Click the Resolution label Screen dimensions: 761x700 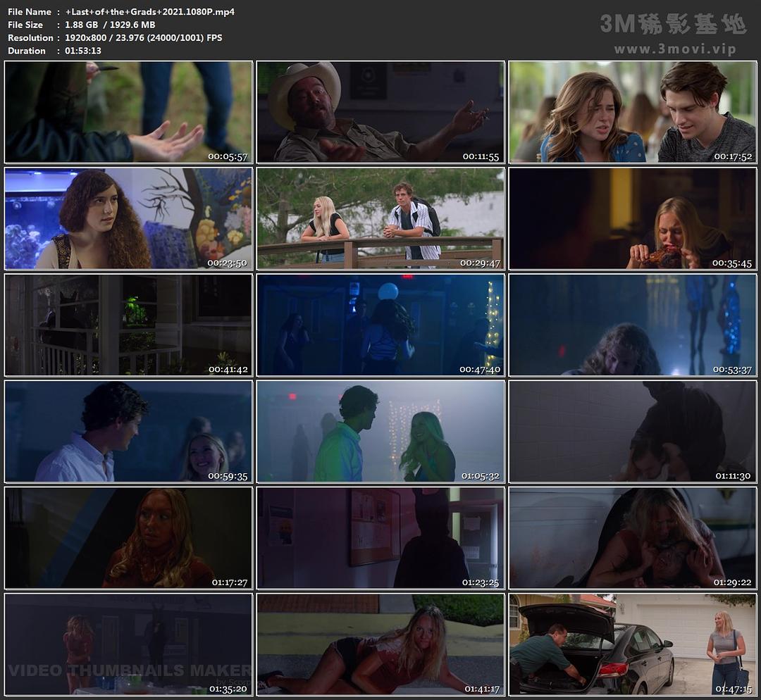coord(30,38)
